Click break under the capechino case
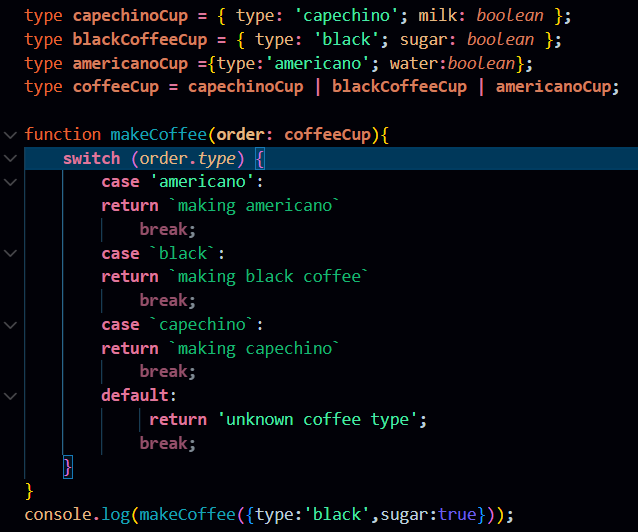This screenshot has width=638, height=532. click(x=164, y=372)
